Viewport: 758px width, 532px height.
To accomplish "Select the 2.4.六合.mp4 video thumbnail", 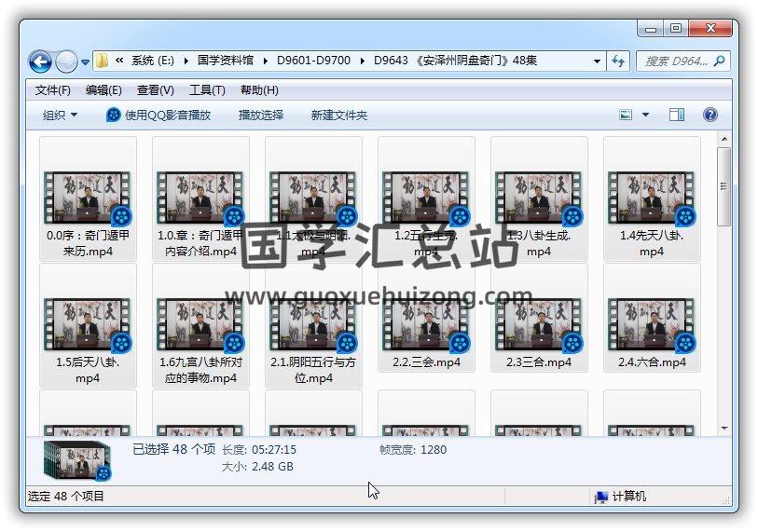I will 651,326.
